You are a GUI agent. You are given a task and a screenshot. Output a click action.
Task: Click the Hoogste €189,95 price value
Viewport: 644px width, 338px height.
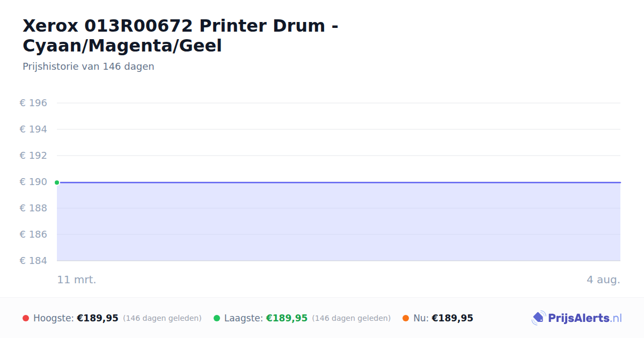tap(98, 318)
